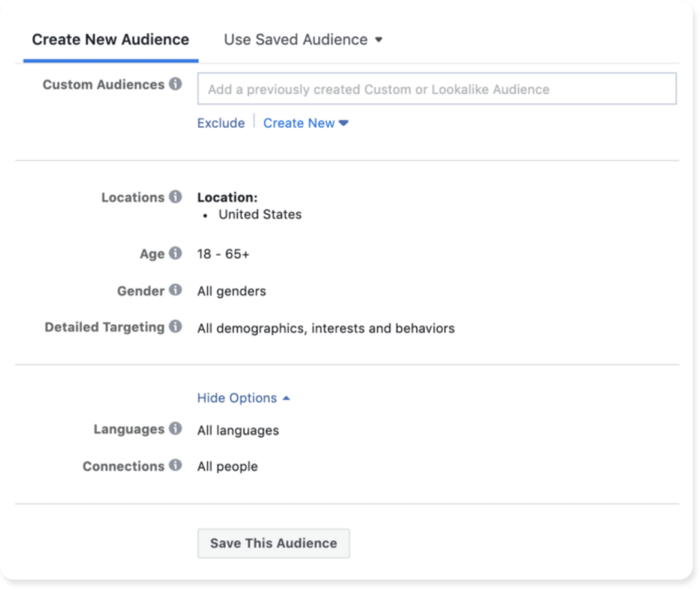Open the Detailed Targeting info icon
This screenshot has height=589, width=700.
tap(176, 326)
